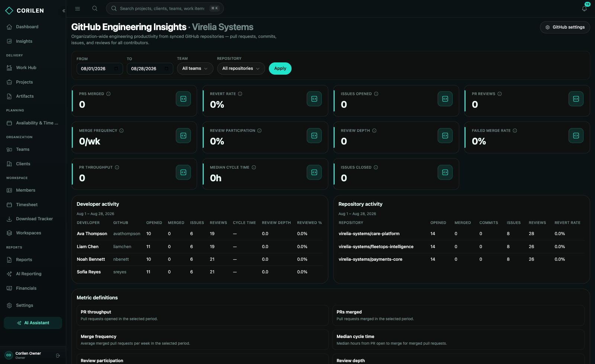Image resolution: width=595 pixels, height=364 pixels.
Task: Click the sign-out icon beside Corilen Owner
Action: tap(58, 356)
